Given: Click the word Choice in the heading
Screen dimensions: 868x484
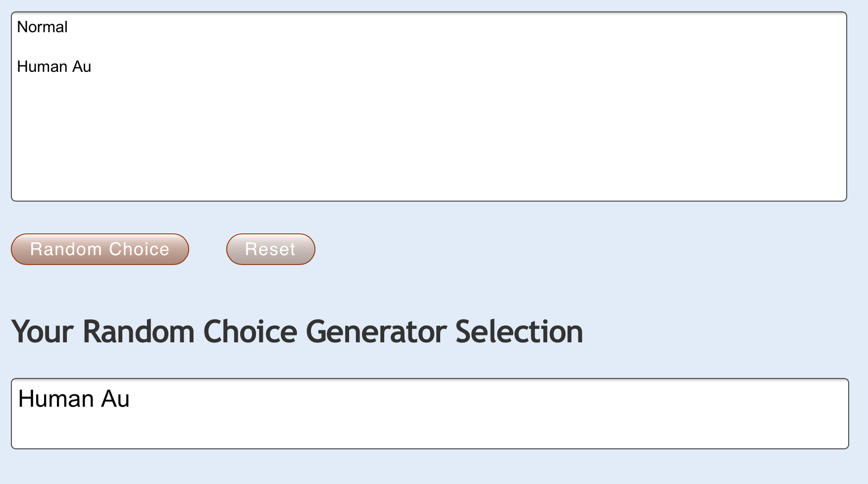Looking at the screenshot, I should coord(250,331).
